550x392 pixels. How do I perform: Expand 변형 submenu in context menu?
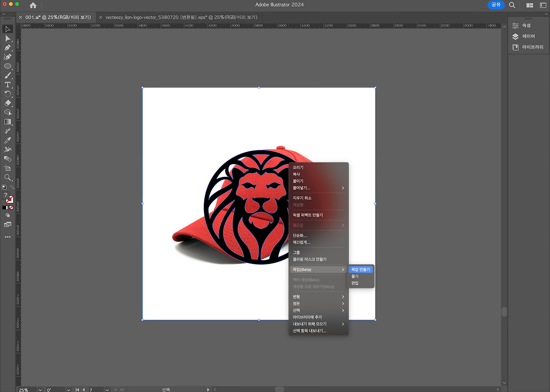pos(318,297)
